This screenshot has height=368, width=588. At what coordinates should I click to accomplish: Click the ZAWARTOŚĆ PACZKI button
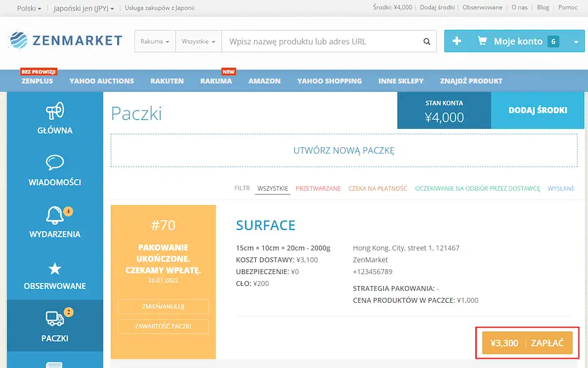(x=163, y=326)
